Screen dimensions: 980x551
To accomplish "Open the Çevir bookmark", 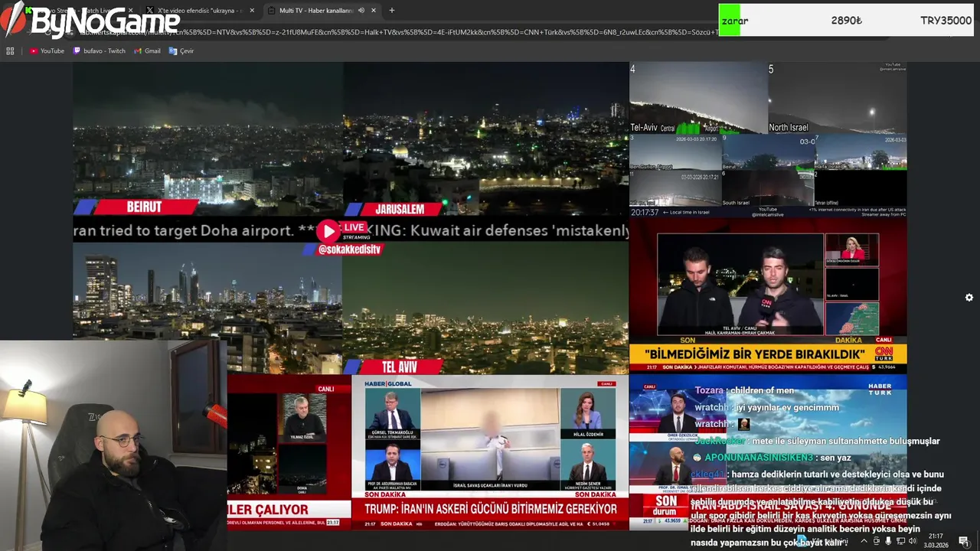I will click(x=181, y=51).
